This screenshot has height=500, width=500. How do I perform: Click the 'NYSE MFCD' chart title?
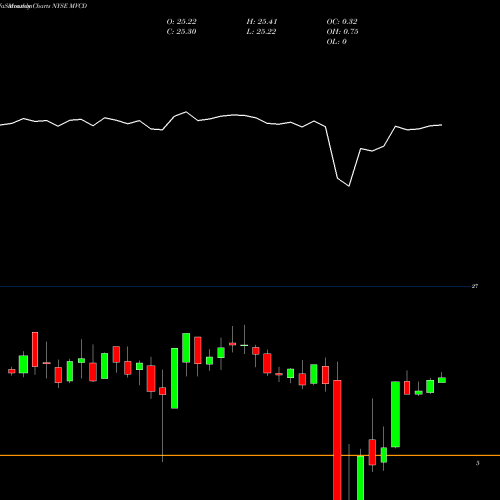click(69, 6)
